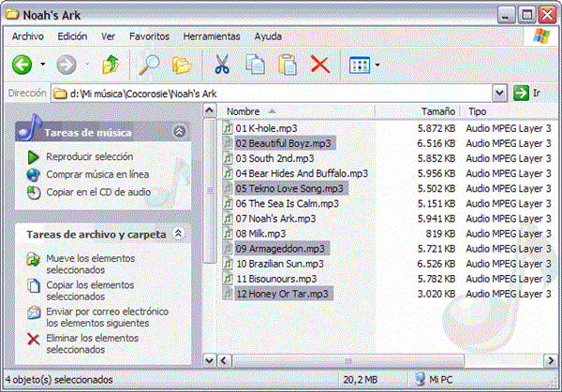Click the address path input field

point(272,93)
